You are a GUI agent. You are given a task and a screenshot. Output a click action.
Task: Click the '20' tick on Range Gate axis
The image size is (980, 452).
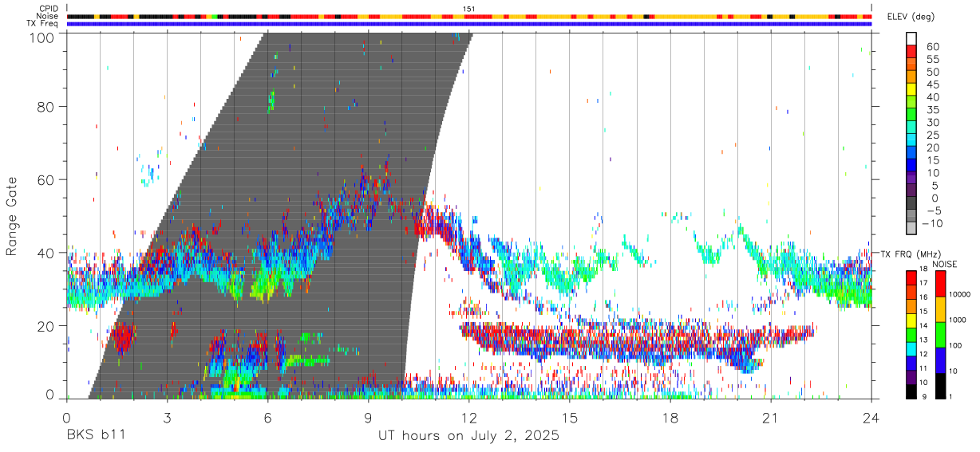46,326
